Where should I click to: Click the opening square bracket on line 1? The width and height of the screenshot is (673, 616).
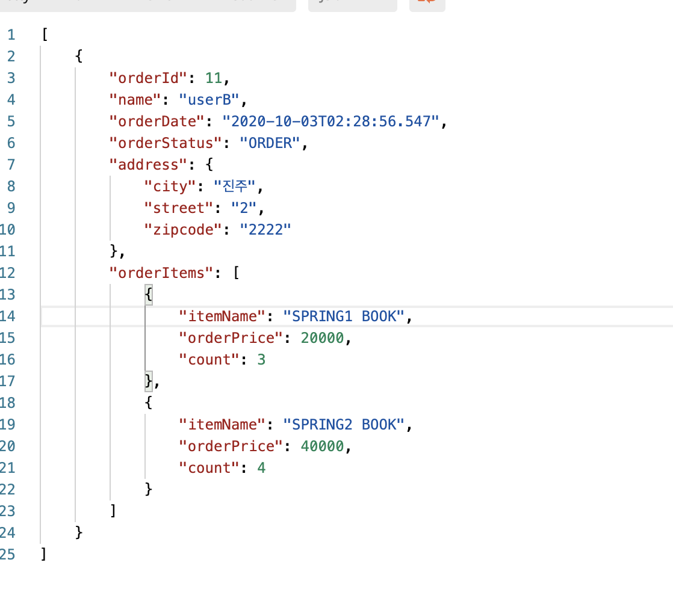pyautogui.click(x=45, y=35)
